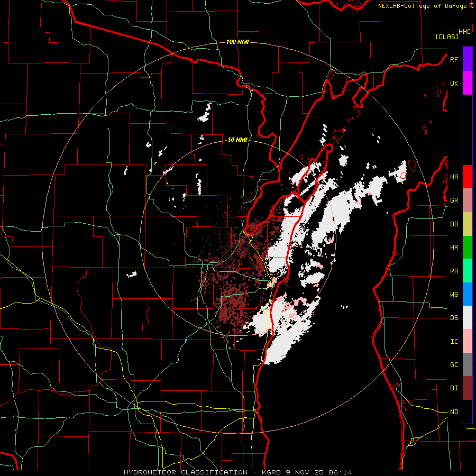Click the HHC product code label

click(x=465, y=32)
